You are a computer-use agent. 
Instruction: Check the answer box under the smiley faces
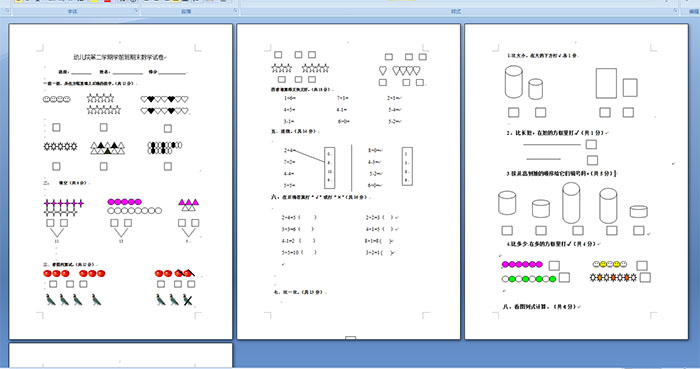click(x=56, y=128)
